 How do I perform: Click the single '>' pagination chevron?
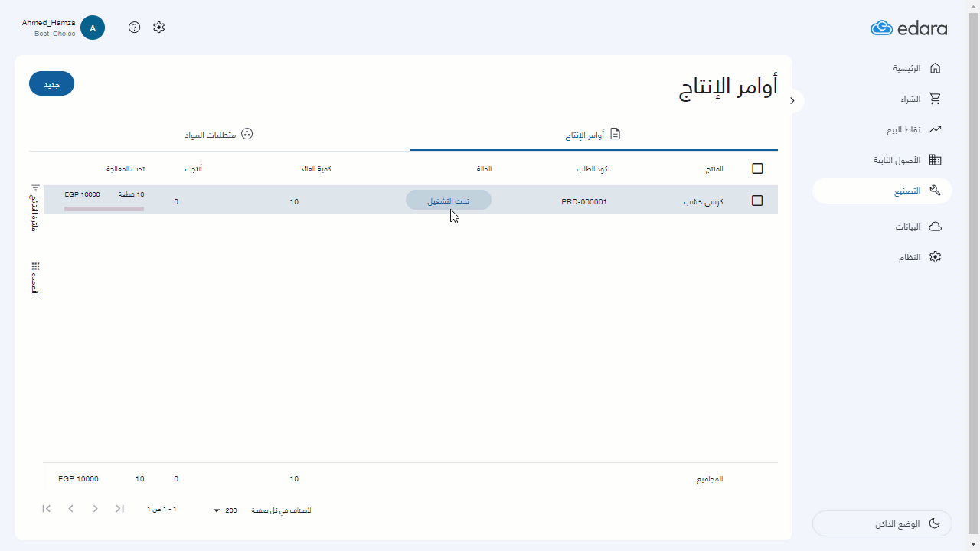click(x=96, y=509)
